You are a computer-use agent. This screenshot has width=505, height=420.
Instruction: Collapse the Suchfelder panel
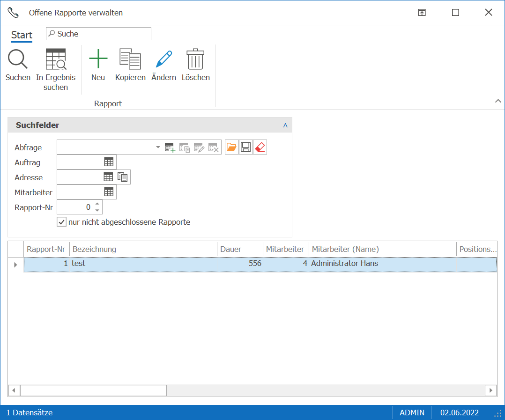click(285, 125)
